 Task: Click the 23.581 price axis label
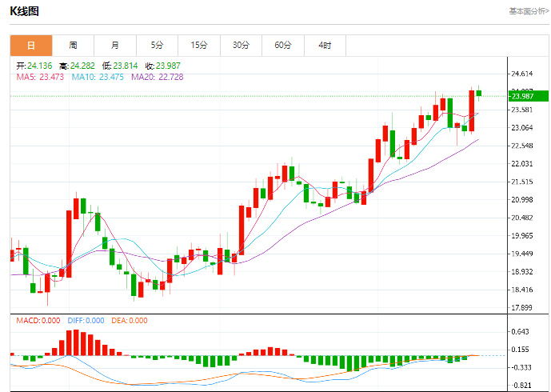point(522,110)
